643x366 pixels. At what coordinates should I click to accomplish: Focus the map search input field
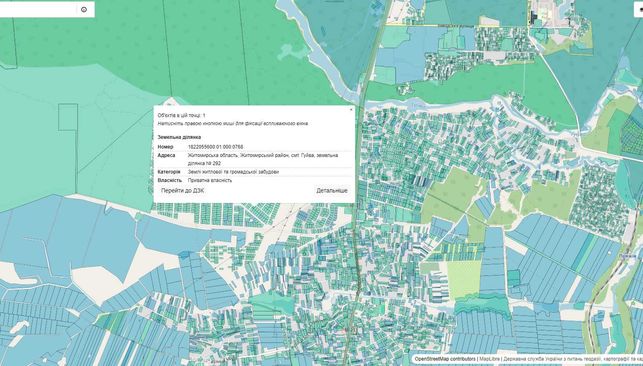[38, 9]
